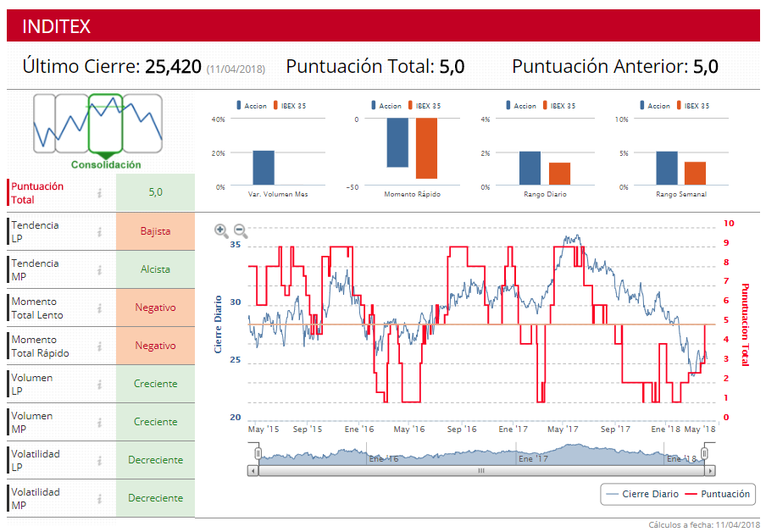Toggle Cierre Diario series in legend
The height and width of the screenshot is (532, 766).
tap(642, 494)
